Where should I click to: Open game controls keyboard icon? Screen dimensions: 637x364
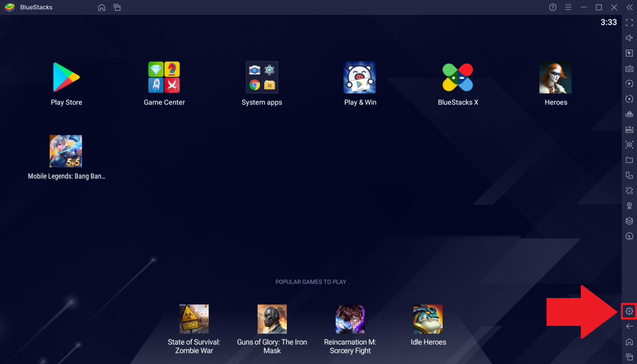pyautogui.click(x=629, y=68)
